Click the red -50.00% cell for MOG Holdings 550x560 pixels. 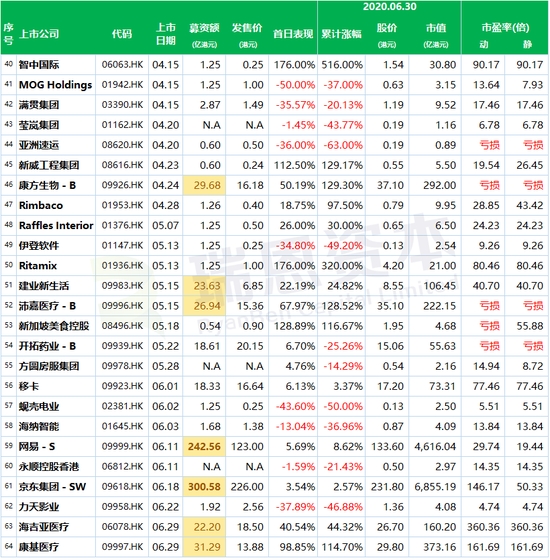(x=295, y=85)
